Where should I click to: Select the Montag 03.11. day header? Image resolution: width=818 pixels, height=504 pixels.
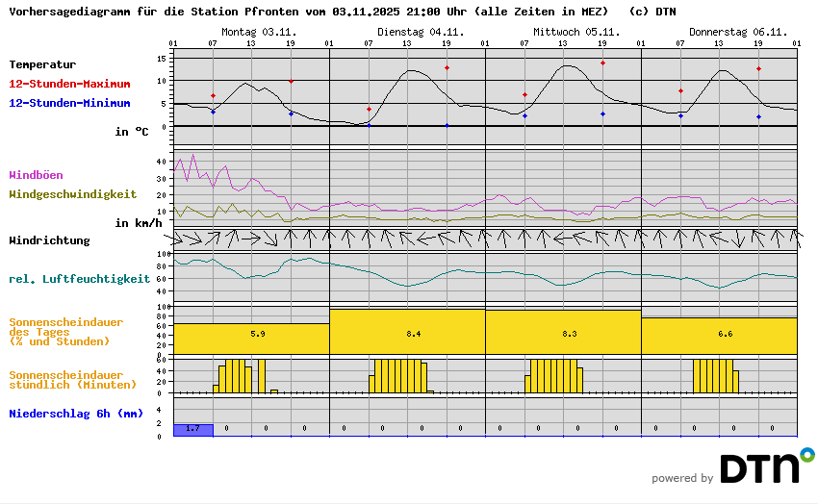(x=258, y=32)
